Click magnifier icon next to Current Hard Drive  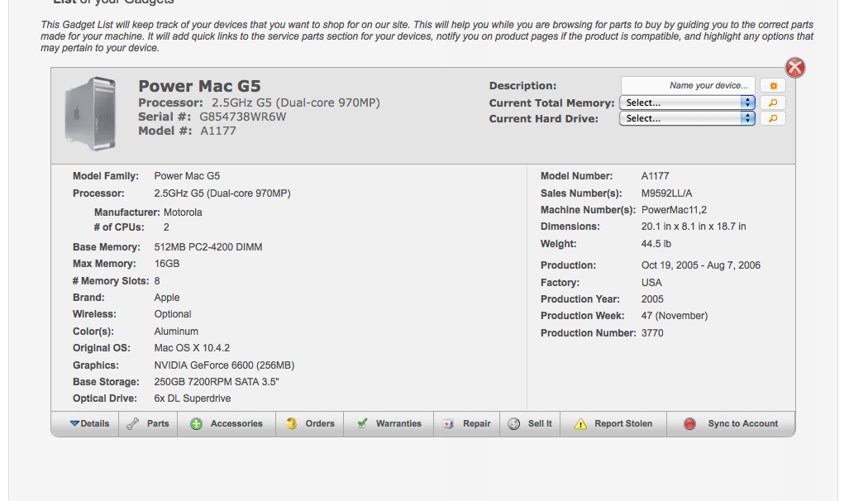[773, 118]
